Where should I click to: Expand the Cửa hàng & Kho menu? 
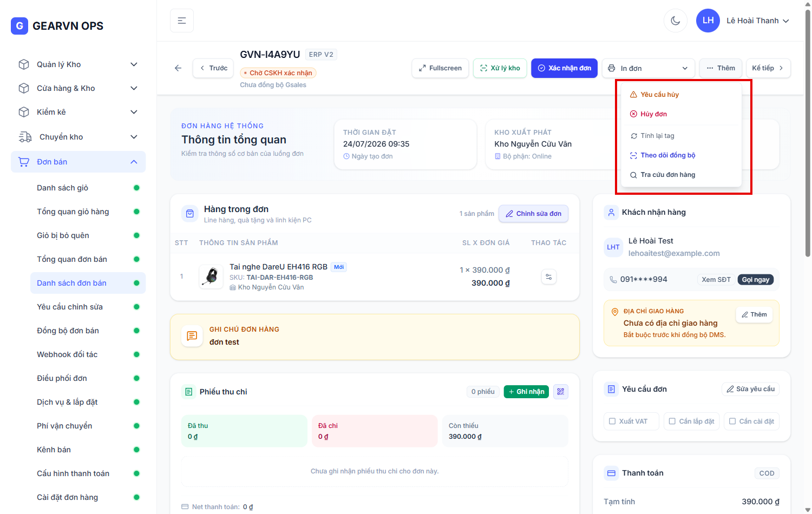click(134, 88)
